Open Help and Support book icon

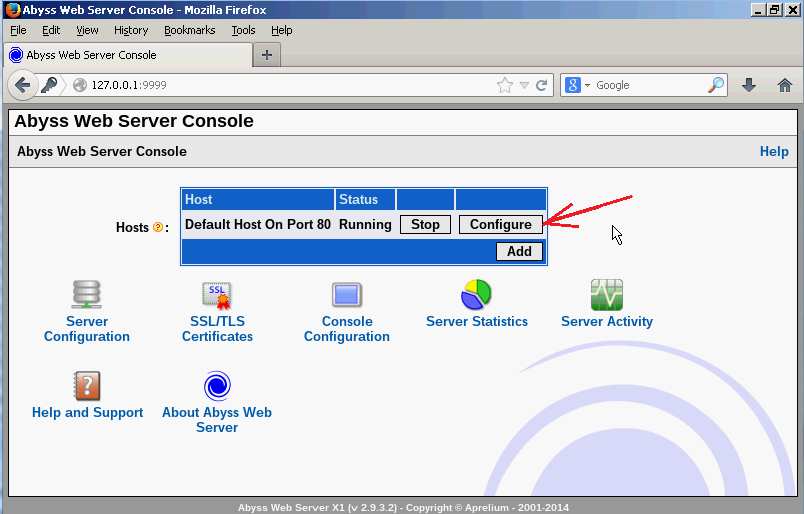click(x=87, y=386)
